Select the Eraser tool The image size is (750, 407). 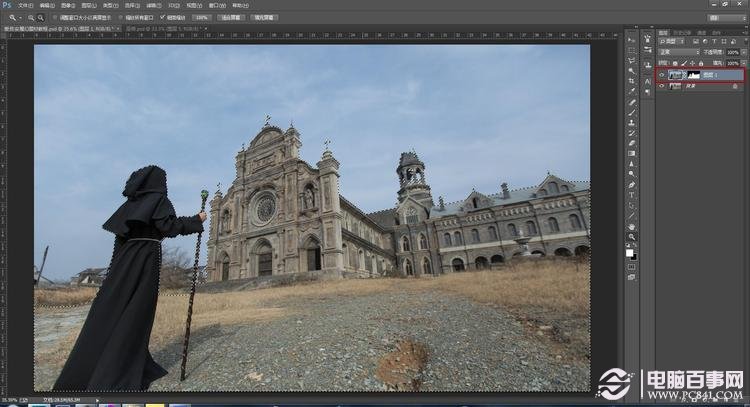(x=632, y=144)
